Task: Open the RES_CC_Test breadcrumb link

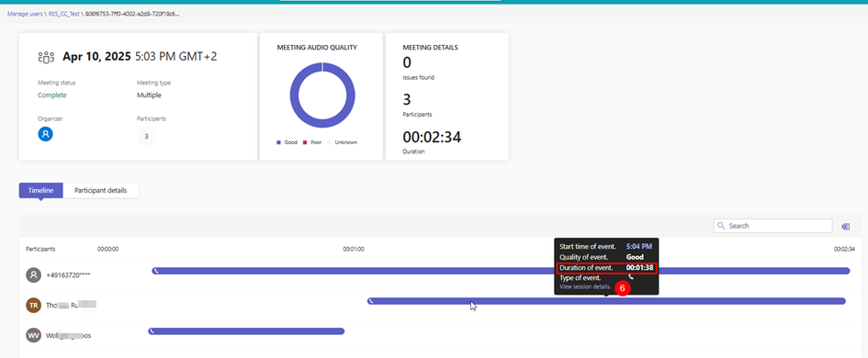Action: 63,13
